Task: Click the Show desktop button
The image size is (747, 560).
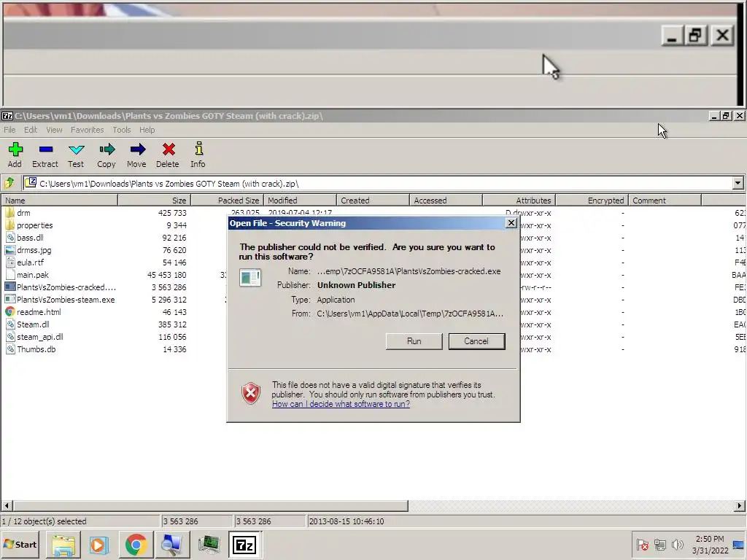Action: [738, 545]
